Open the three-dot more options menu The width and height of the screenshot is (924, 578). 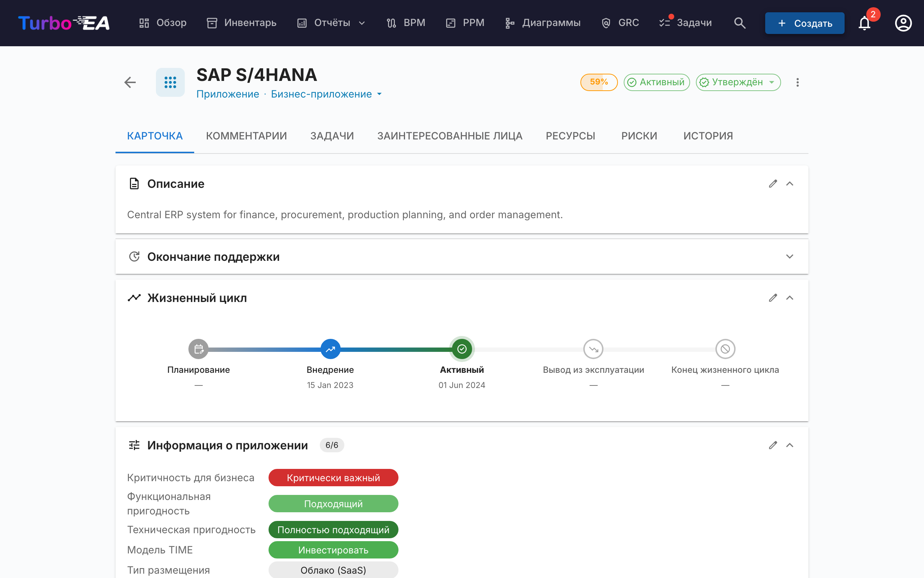797,82
